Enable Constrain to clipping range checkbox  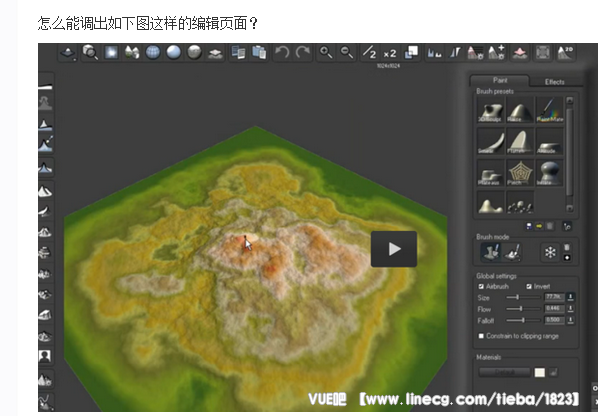481,336
